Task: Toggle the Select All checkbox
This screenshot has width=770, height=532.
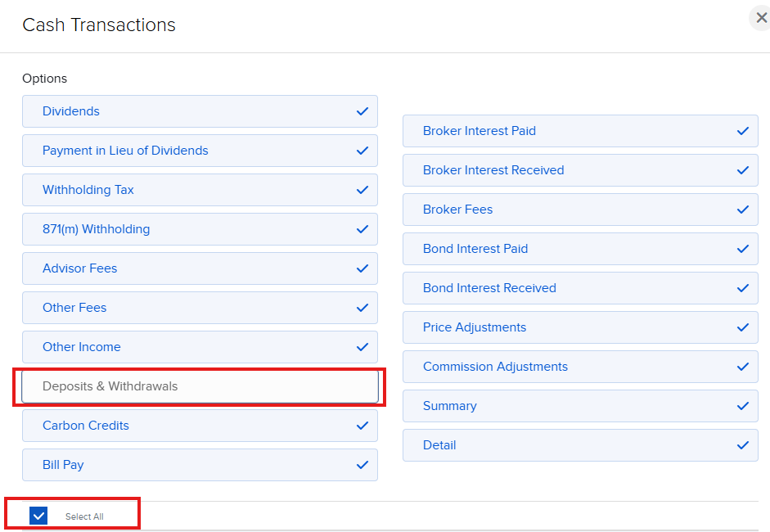Action: (x=38, y=516)
